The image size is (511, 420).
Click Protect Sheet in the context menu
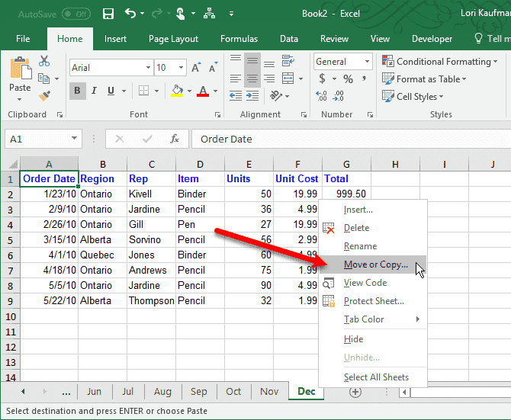click(374, 301)
